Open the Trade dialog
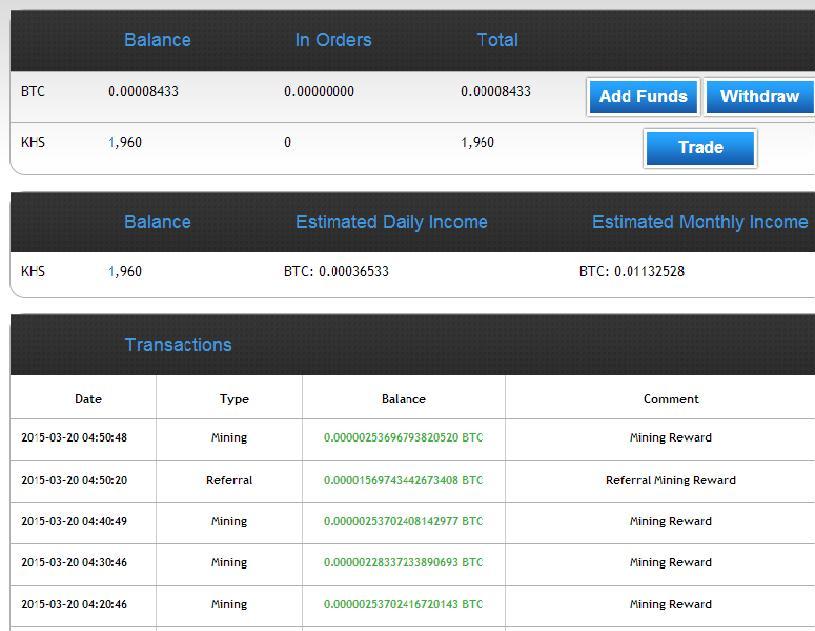This screenshot has height=631, width=815. coord(699,148)
